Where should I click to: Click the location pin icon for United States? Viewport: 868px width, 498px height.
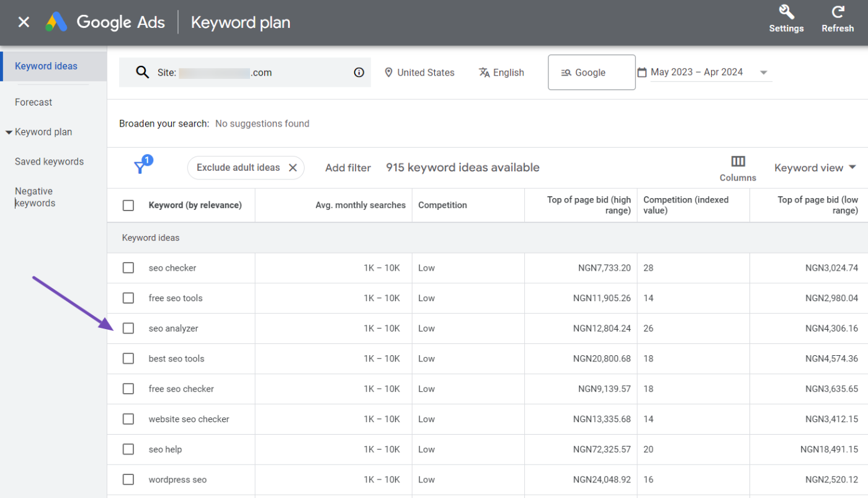coord(388,73)
